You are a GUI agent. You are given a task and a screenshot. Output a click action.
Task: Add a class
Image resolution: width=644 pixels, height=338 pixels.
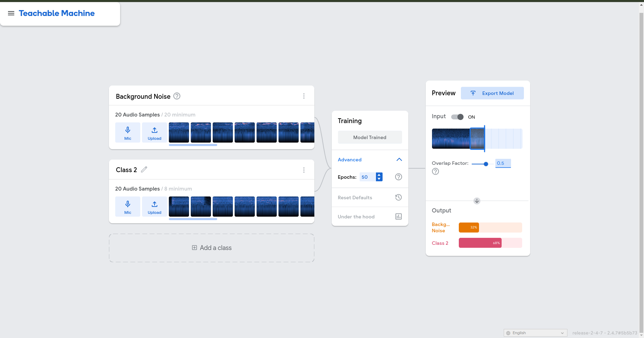pos(212,248)
